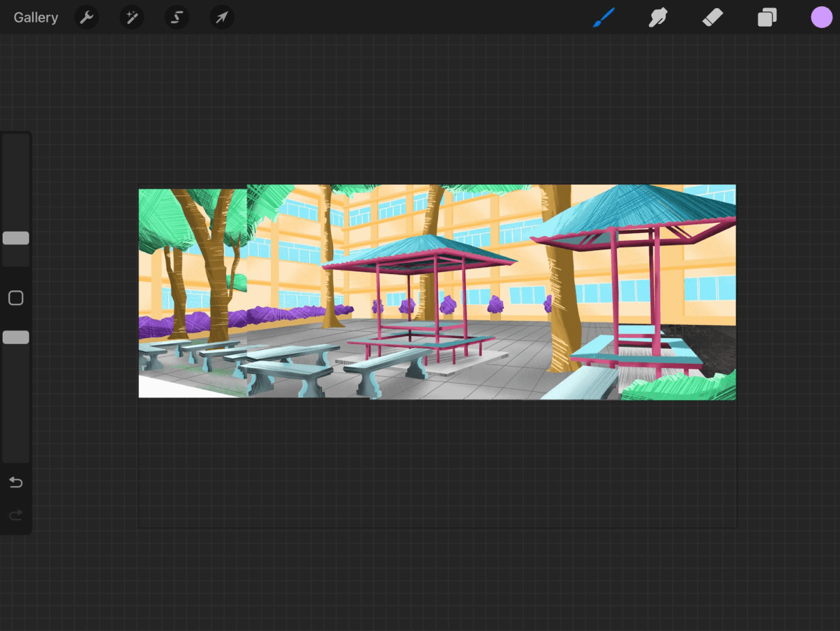Open the Actions menu with the wrench icon
The width and height of the screenshot is (840, 631).
tap(87, 17)
